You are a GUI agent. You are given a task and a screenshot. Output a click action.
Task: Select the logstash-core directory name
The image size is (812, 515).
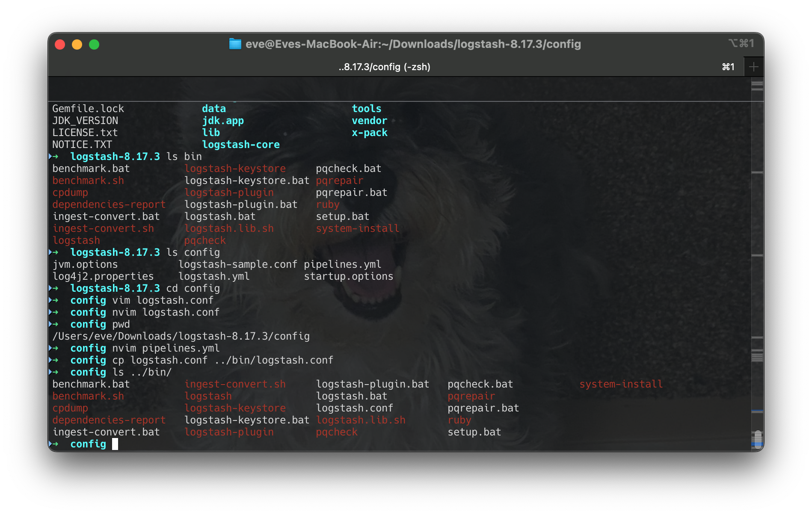(x=242, y=144)
